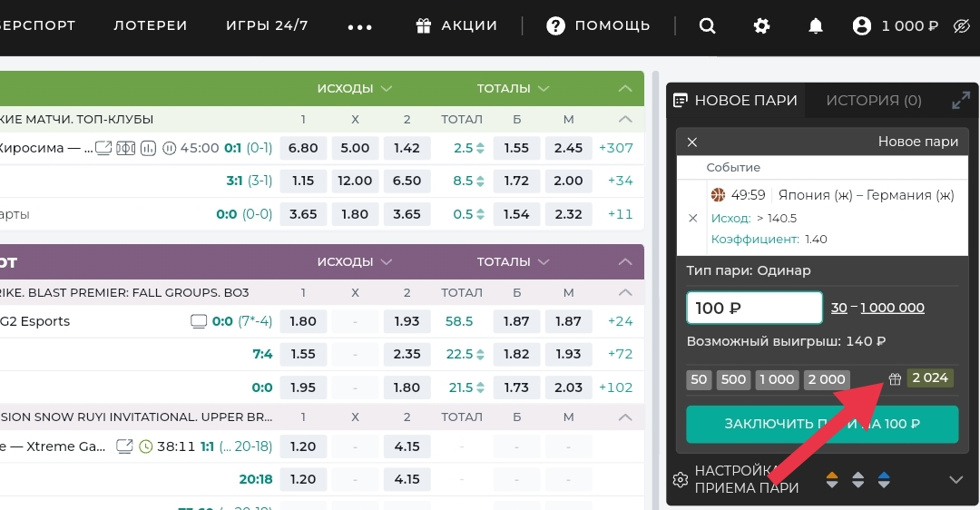Viewport: 980px width, 510px height.
Task: Select blue odds-change acceptance arrows option
Action: point(884,480)
